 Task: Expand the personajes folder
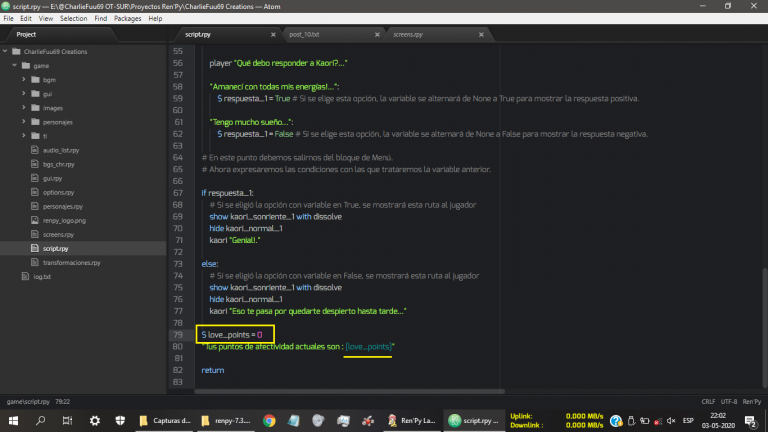click(x=23, y=120)
